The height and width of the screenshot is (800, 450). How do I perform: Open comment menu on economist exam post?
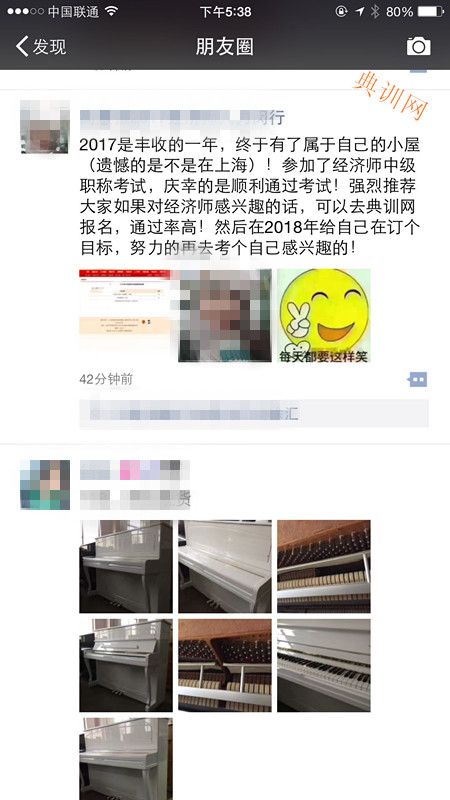coord(417,380)
